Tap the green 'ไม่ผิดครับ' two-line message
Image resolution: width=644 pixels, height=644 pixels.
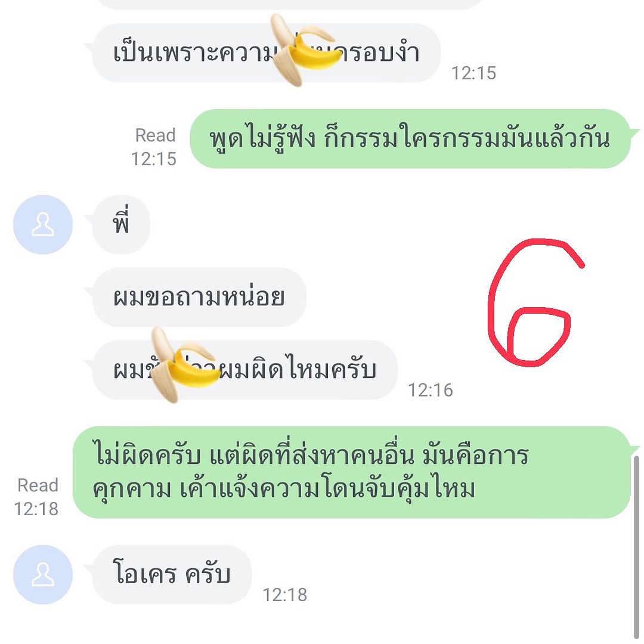(x=352, y=472)
